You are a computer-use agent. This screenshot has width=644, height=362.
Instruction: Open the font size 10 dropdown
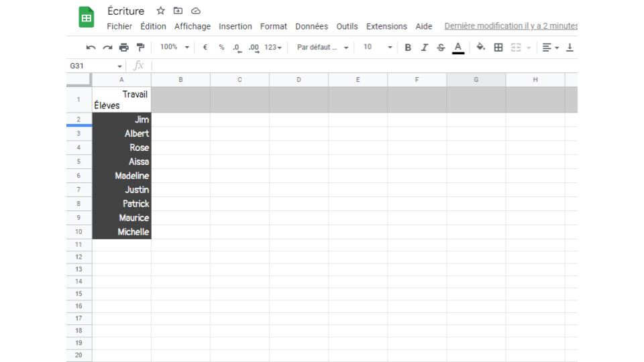pyautogui.click(x=378, y=48)
